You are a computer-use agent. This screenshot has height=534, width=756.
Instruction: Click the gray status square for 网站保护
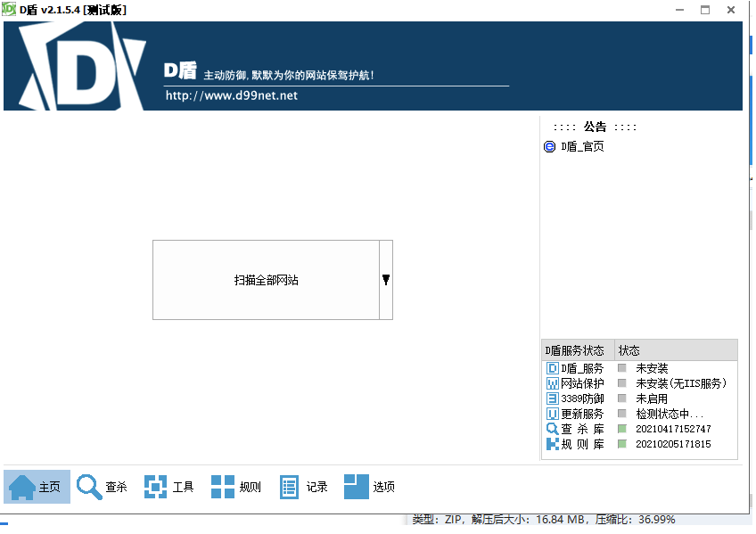coord(623,384)
